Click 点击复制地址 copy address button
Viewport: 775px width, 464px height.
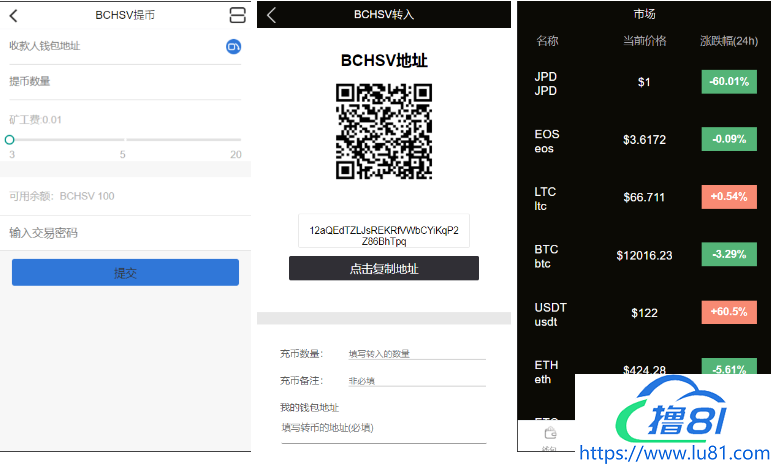point(384,268)
